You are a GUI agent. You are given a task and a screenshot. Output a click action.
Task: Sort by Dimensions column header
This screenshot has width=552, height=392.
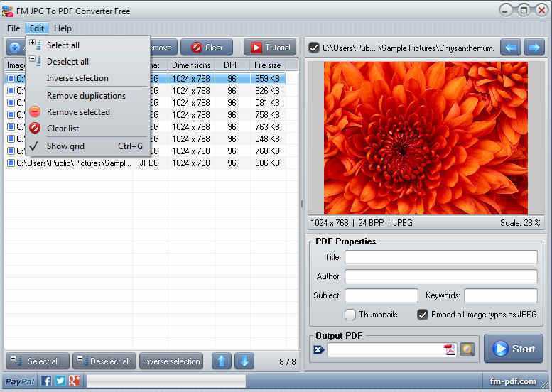(x=191, y=65)
